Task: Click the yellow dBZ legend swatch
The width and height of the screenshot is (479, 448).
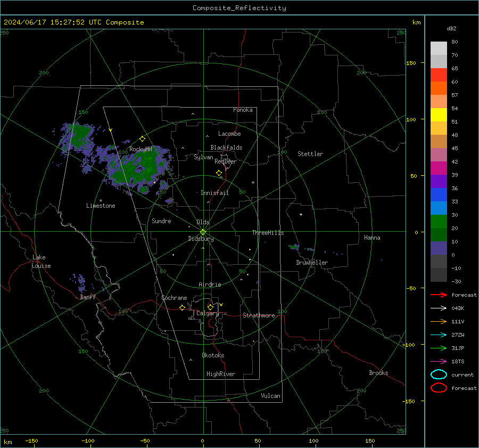Action: pyautogui.click(x=439, y=115)
